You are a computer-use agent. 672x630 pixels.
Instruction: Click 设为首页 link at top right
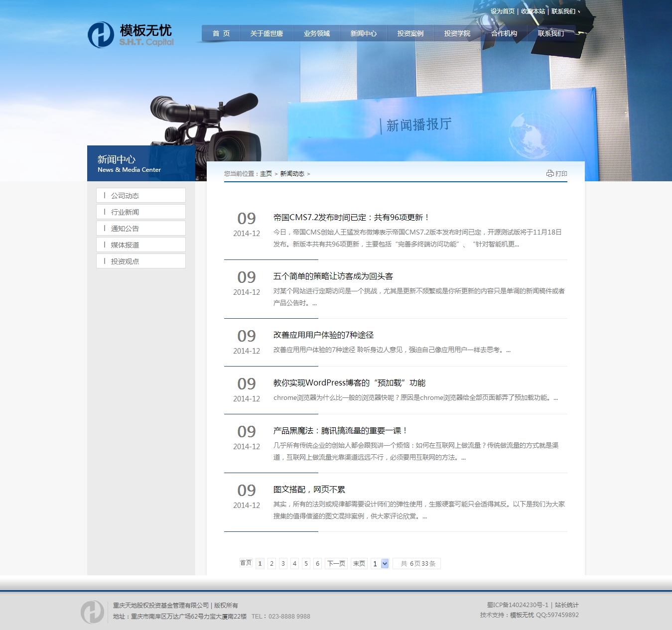coord(502,11)
